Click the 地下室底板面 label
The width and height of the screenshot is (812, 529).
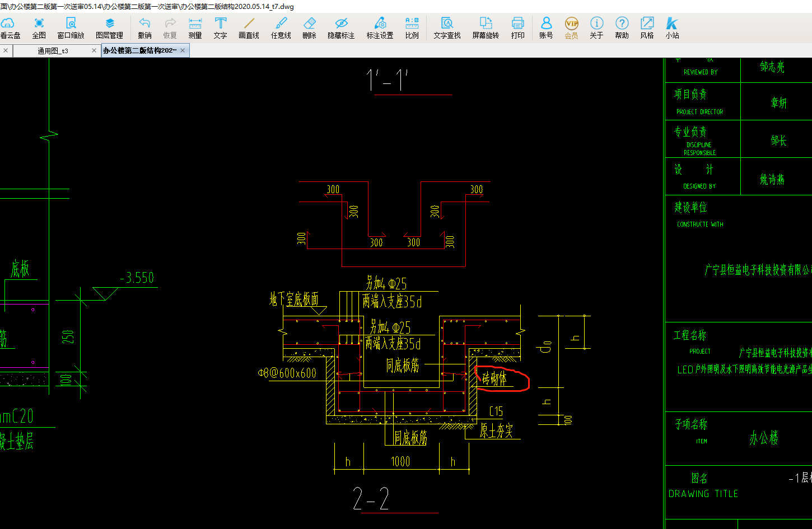(295, 299)
